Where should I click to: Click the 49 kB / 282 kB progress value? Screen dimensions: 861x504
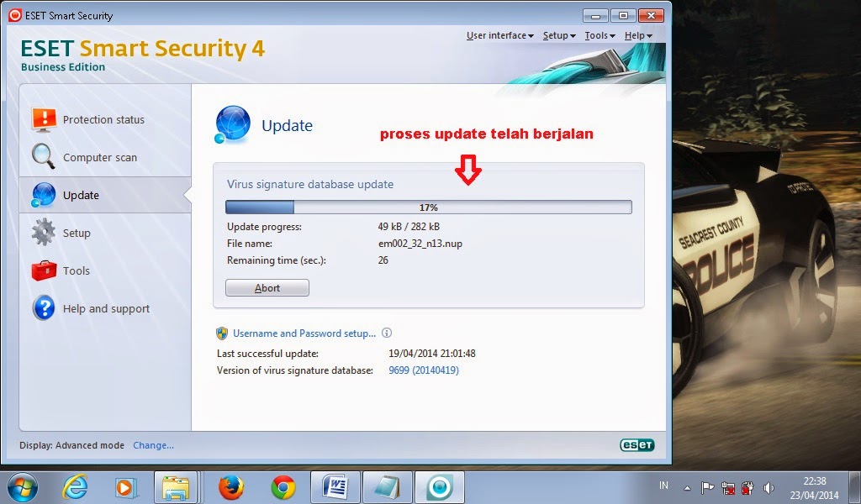[409, 227]
